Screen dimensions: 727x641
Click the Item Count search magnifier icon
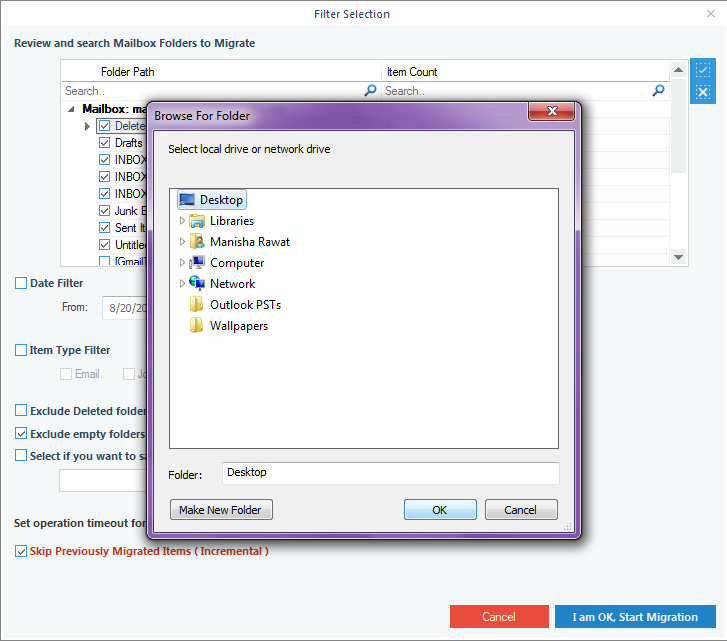tap(658, 90)
